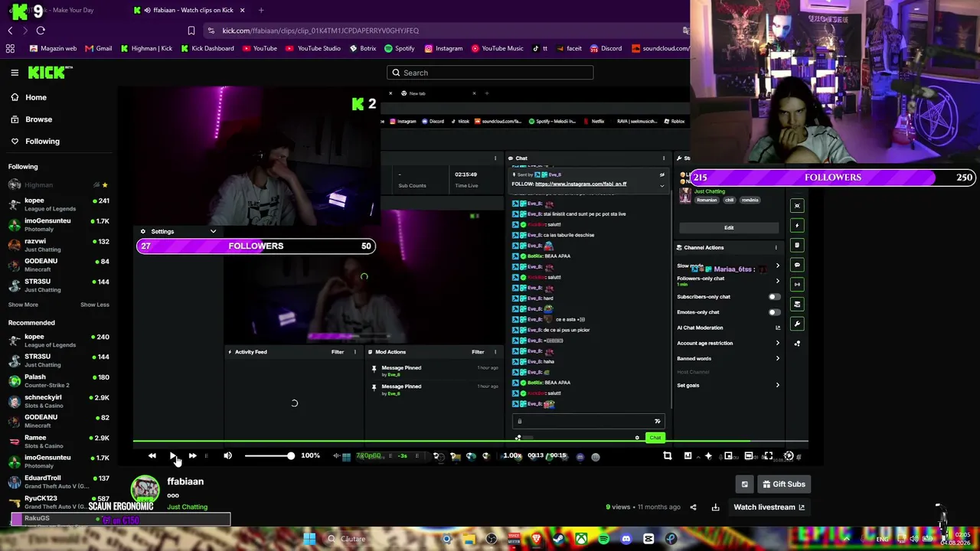Image resolution: width=980 pixels, height=551 pixels.
Task: Open the button left of Gift Subs
Action: (744, 484)
